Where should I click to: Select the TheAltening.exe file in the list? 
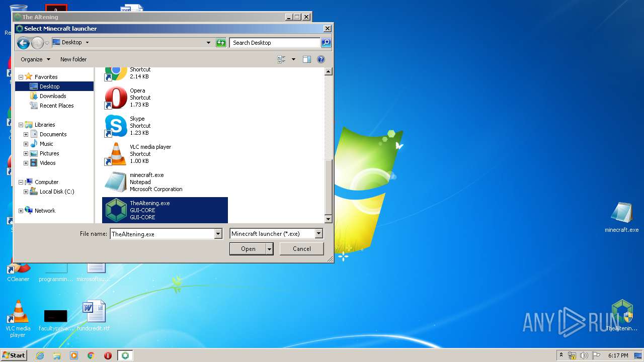point(165,210)
